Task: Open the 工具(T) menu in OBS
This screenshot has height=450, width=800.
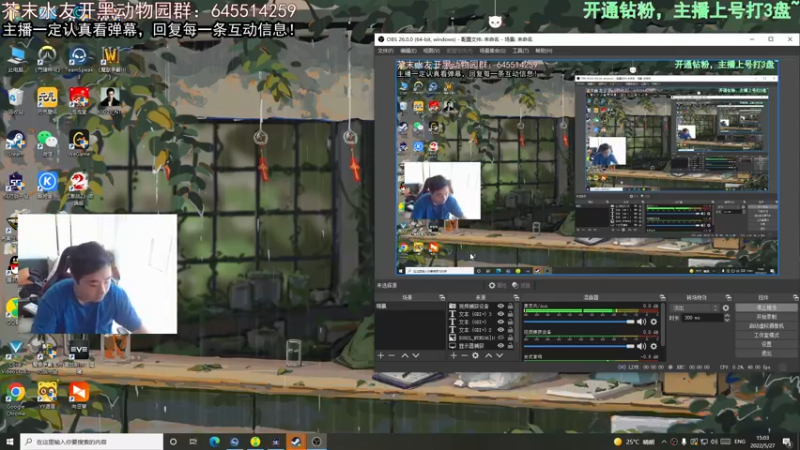Action: (x=520, y=51)
